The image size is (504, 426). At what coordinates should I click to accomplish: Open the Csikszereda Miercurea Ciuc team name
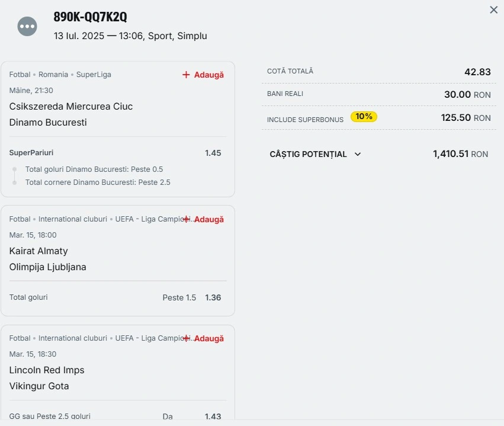pyautogui.click(x=71, y=107)
